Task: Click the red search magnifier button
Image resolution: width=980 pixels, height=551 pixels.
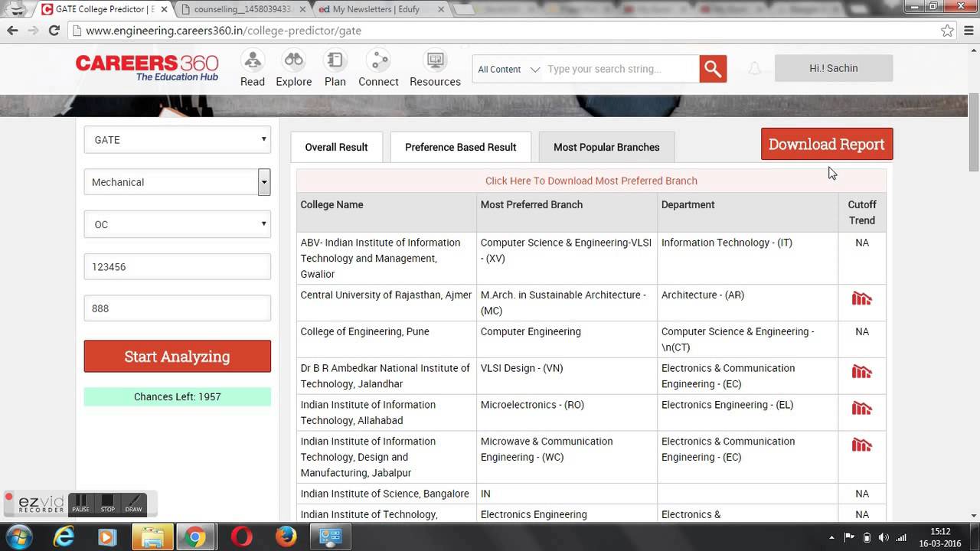Action: click(713, 69)
